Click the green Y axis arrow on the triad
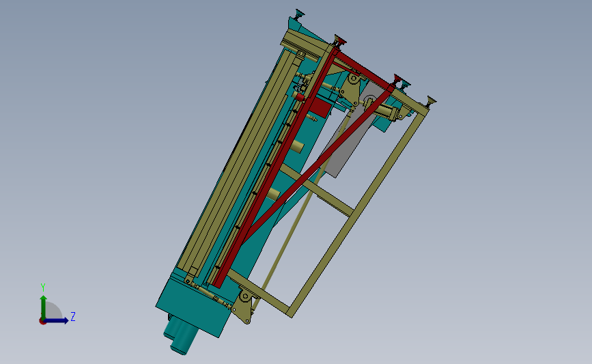 [44, 307]
